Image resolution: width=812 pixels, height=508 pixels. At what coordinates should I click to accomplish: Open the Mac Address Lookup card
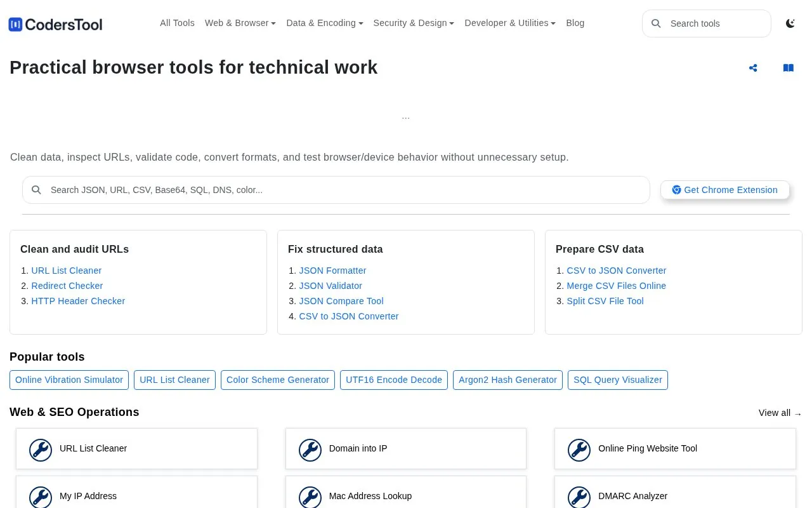coord(406,492)
